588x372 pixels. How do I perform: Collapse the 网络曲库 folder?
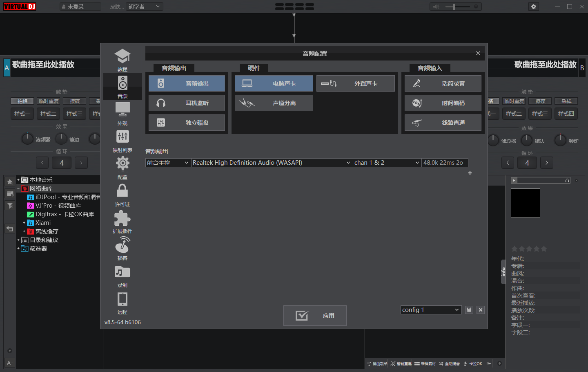coord(18,188)
